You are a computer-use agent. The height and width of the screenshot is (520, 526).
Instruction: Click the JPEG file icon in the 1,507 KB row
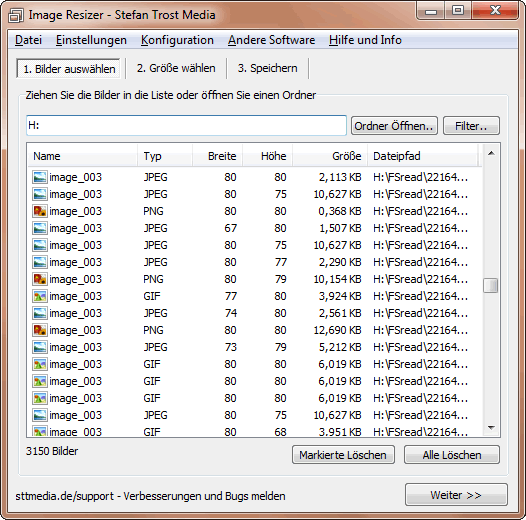click(40, 228)
